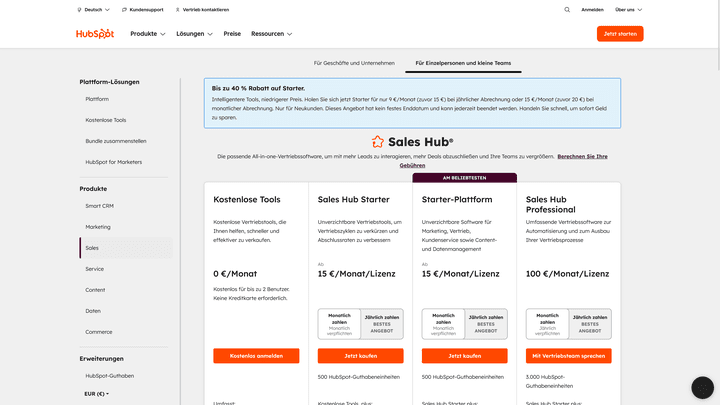Select Commerce in sidebar
720x405 pixels.
pos(99,332)
